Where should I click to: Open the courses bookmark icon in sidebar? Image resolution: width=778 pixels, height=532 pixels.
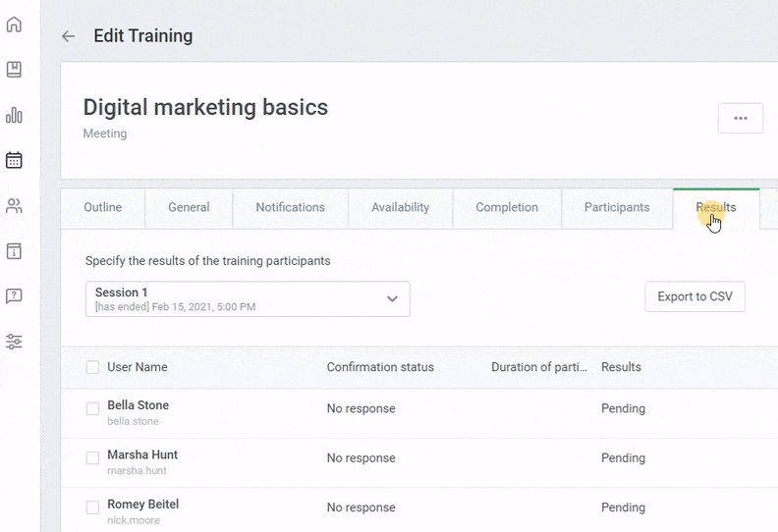click(14, 70)
